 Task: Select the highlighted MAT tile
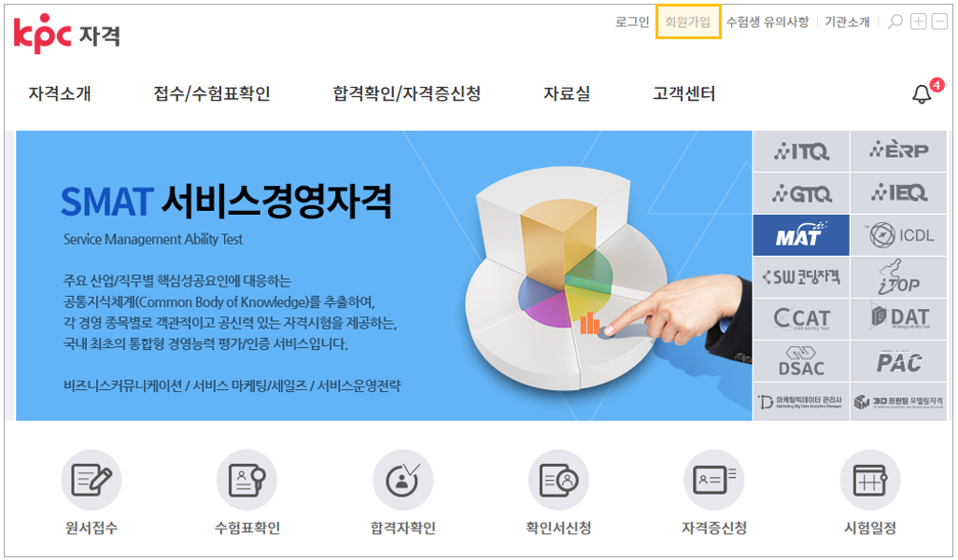[x=801, y=235]
